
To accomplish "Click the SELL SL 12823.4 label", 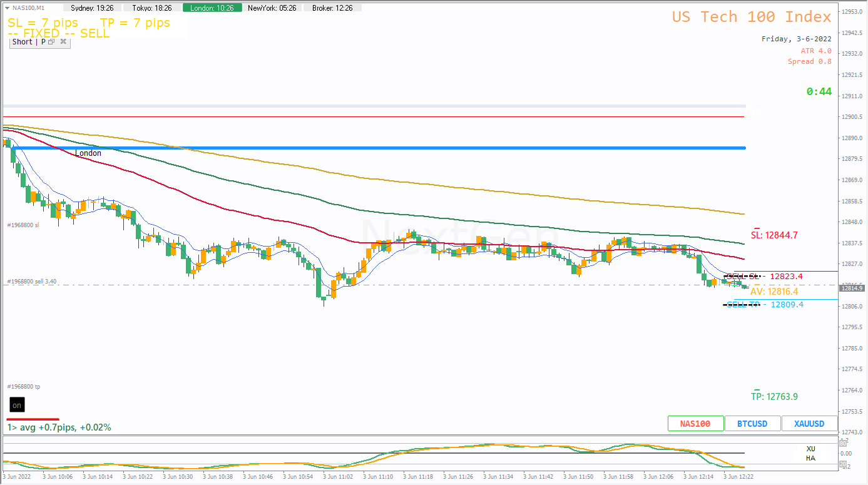I will tap(763, 276).
